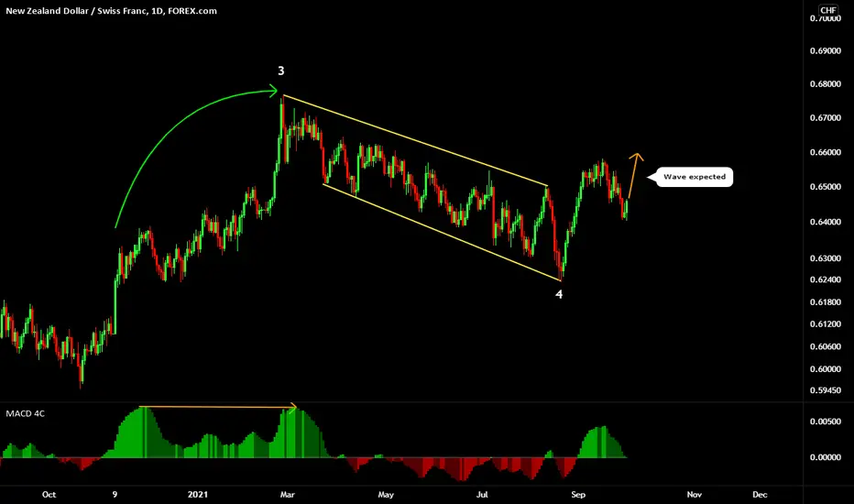Click the 0.67000 price level on the scale
854x504 pixels.
[825, 117]
